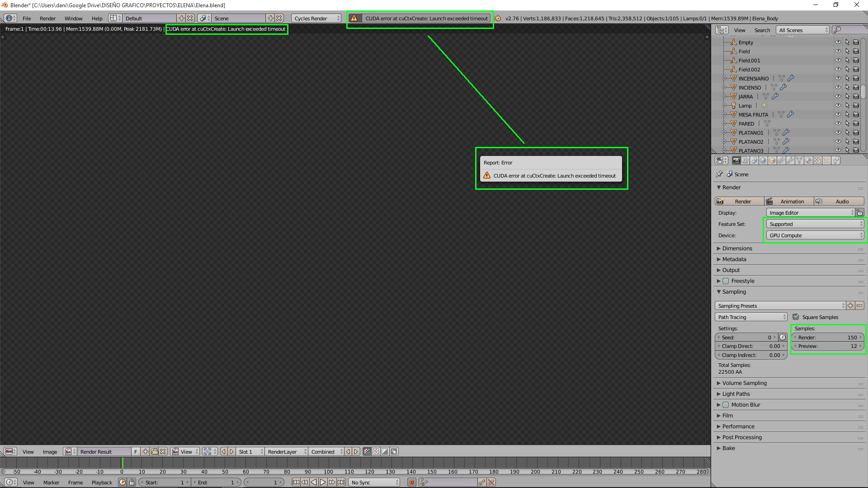Switch to Material properties tab
The height and width of the screenshot is (488, 868).
pos(808,160)
